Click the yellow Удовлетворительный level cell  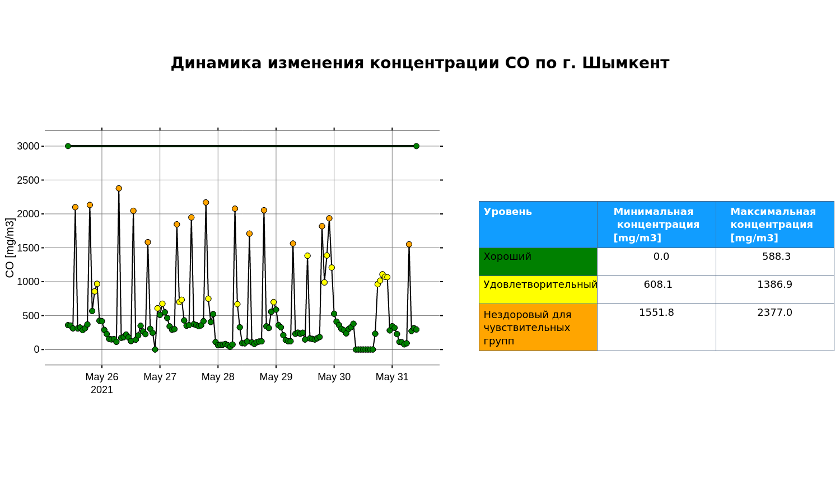click(538, 290)
